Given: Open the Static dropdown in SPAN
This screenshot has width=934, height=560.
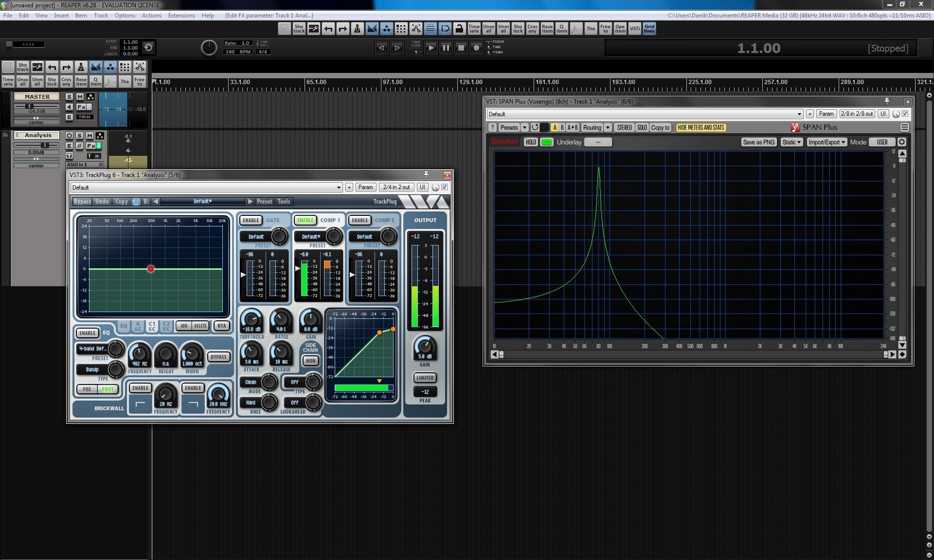Looking at the screenshot, I should click(x=791, y=142).
